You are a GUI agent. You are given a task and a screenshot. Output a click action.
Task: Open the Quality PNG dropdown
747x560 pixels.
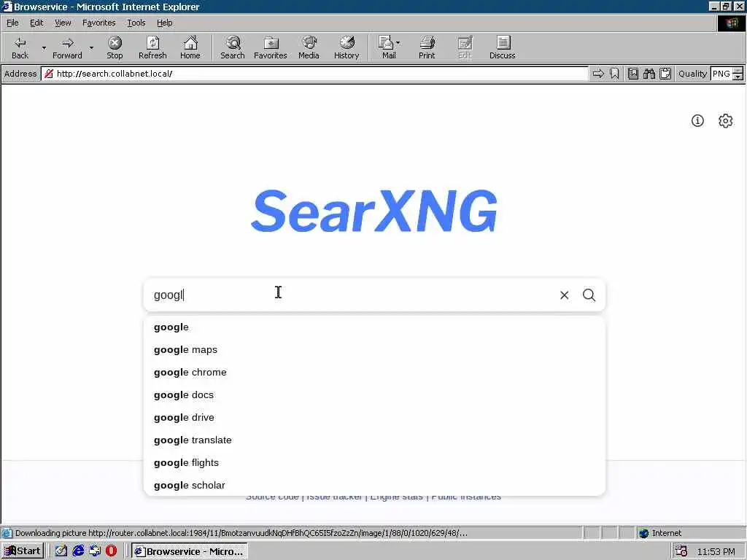(x=727, y=74)
